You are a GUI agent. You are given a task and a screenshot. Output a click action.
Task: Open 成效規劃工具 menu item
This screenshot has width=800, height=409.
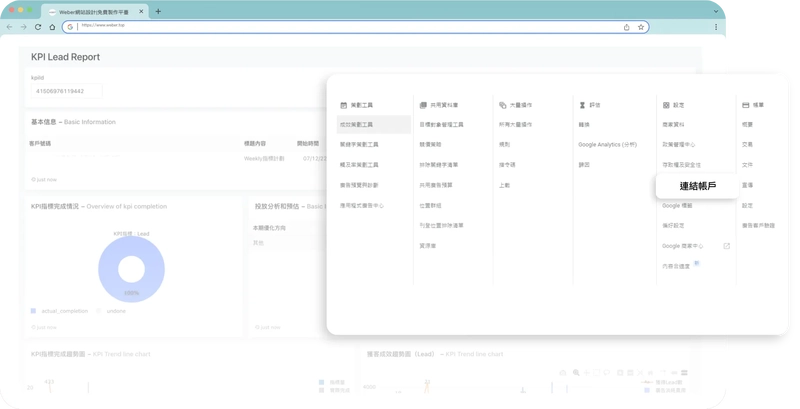point(374,124)
